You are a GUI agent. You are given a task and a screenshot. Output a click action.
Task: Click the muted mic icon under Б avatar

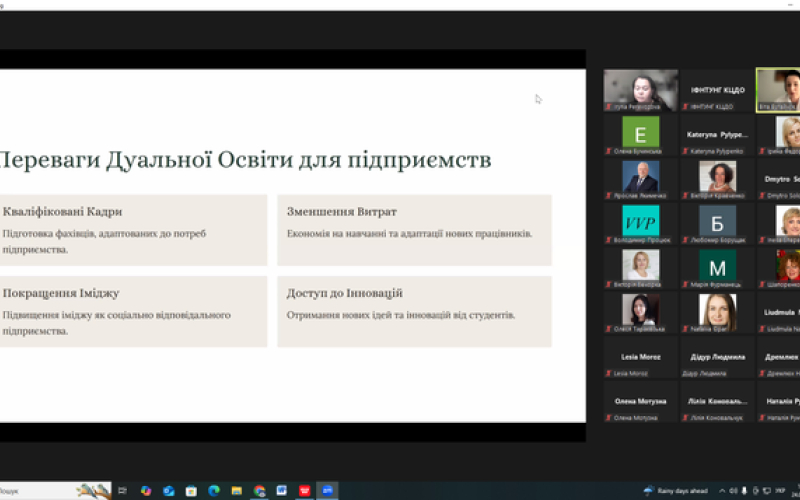pyautogui.click(x=685, y=240)
